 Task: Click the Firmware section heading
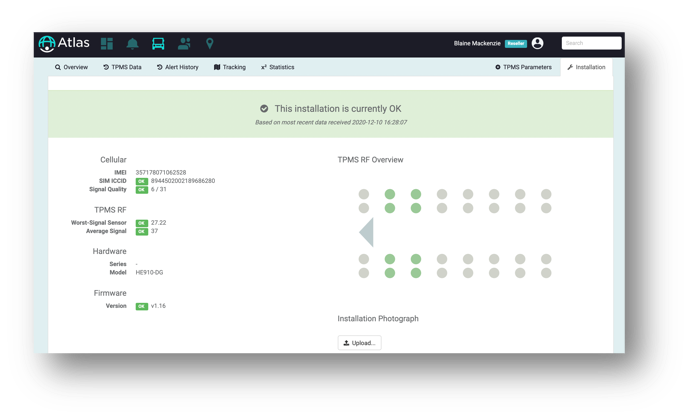click(110, 293)
